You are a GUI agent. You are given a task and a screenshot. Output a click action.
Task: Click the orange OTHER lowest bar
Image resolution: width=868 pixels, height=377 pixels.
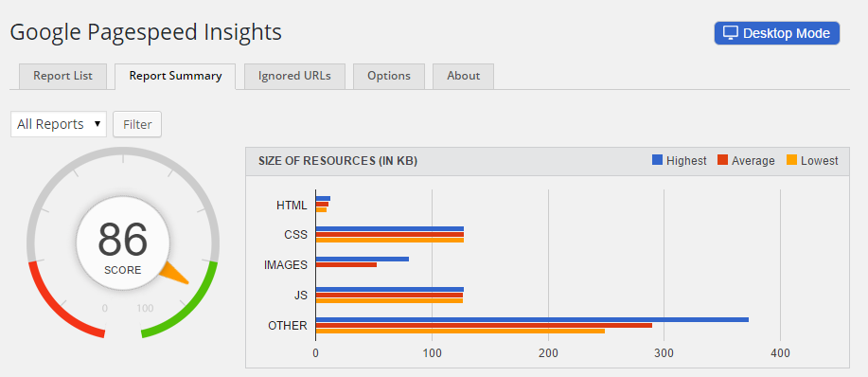click(460, 331)
